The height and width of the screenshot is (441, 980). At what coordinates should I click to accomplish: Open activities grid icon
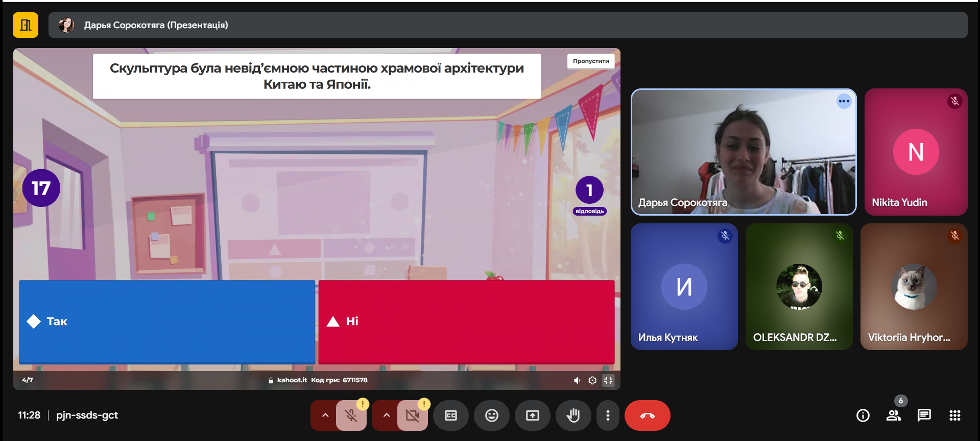(x=954, y=415)
